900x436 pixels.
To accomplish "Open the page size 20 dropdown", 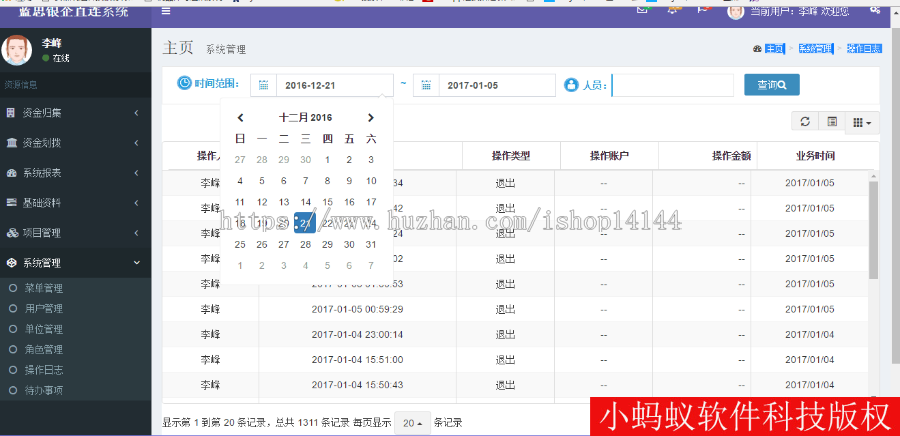I will [x=412, y=423].
